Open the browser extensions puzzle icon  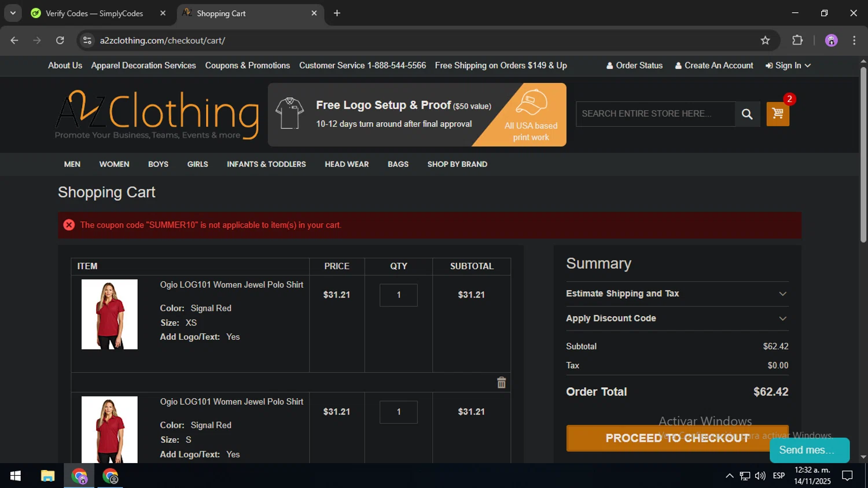[797, 41]
